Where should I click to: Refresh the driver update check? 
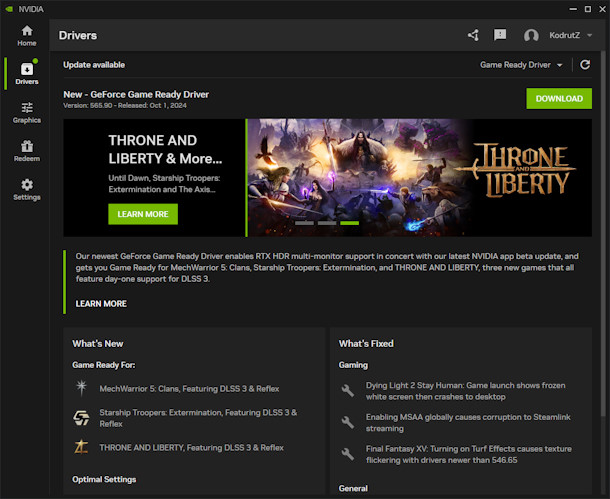click(x=585, y=65)
